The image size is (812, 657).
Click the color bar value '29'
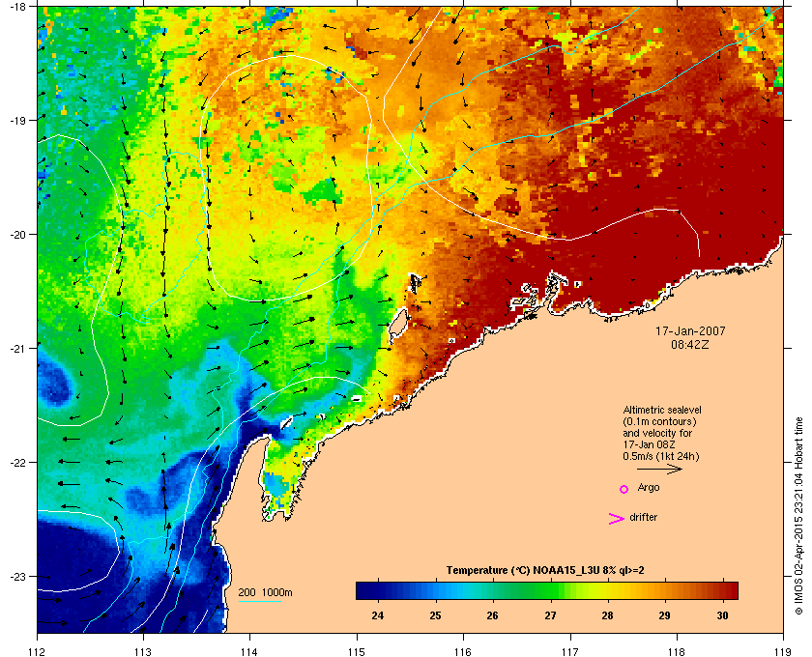664,615
